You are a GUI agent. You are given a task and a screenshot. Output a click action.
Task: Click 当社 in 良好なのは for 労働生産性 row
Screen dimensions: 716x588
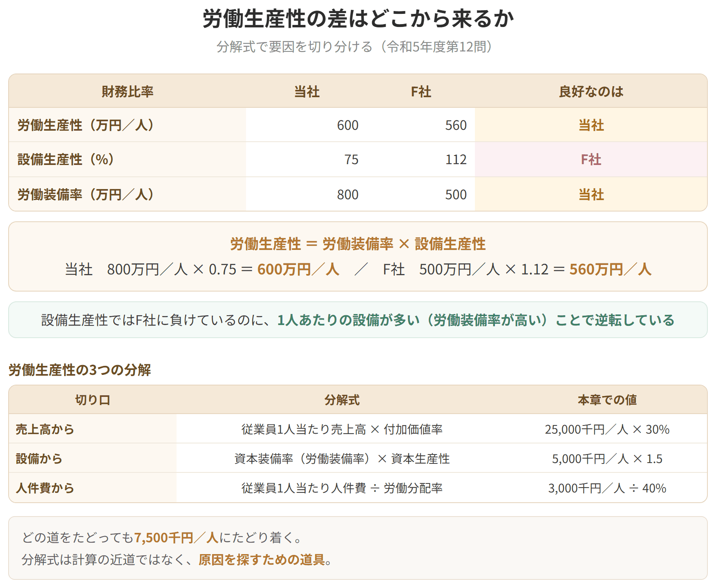(591, 125)
